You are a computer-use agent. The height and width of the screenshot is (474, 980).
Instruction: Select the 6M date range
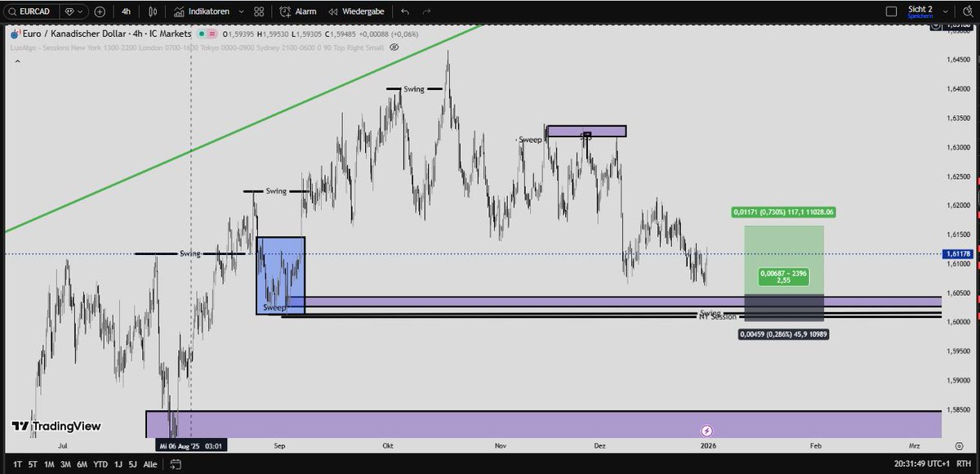pyautogui.click(x=82, y=464)
